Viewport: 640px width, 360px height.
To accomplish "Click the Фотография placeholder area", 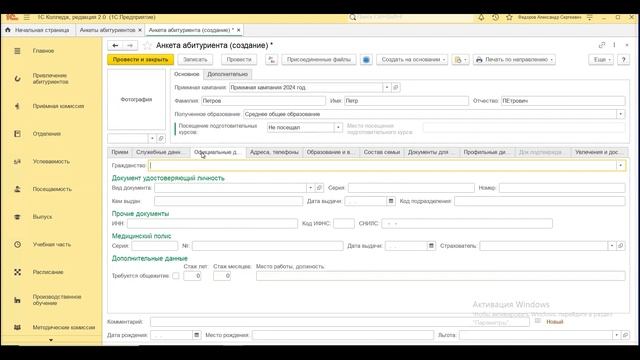I will click(136, 99).
